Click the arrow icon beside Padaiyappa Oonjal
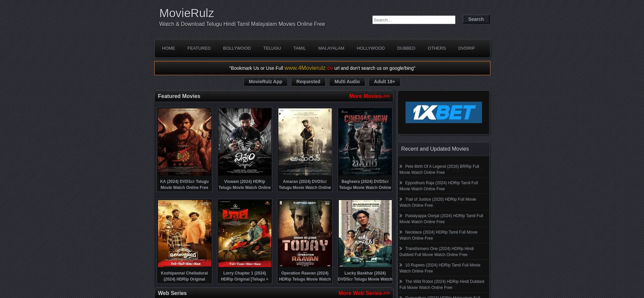This screenshot has height=298, width=644. tap(401, 216)
